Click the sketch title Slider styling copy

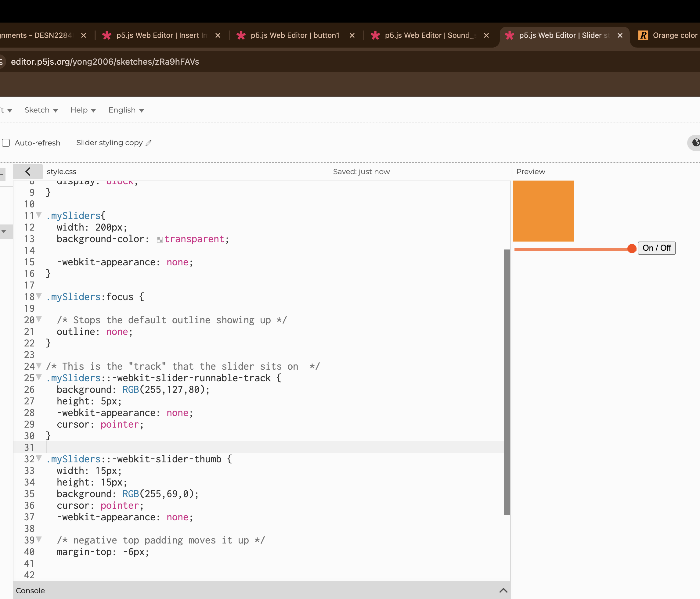[110, 143]
